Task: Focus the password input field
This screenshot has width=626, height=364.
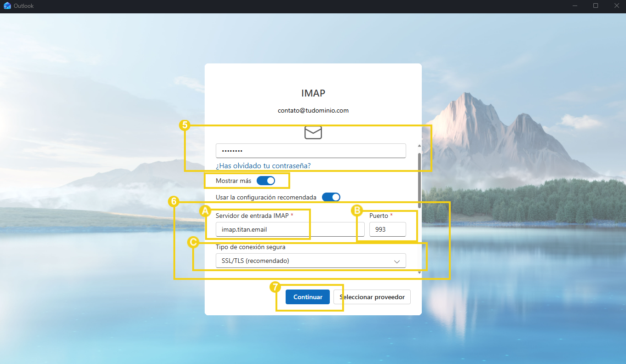Action: coord(310,151)
